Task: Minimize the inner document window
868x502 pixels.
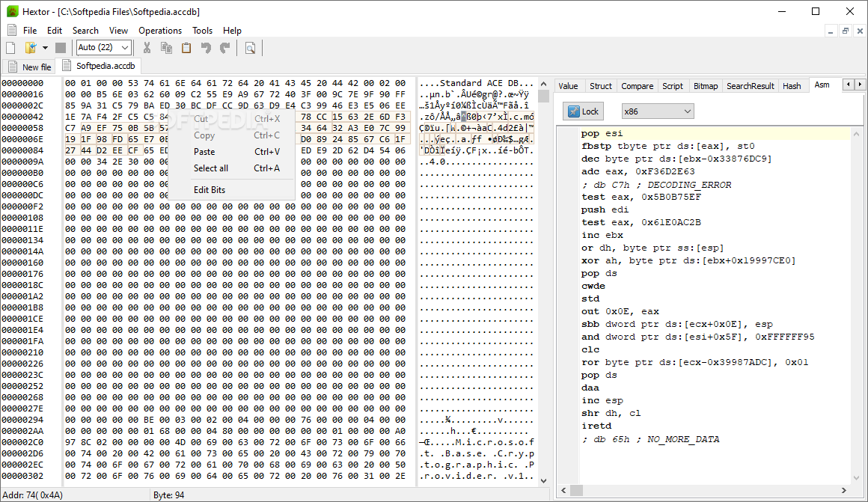Action: pyautogui.click(x=831, y=31)
